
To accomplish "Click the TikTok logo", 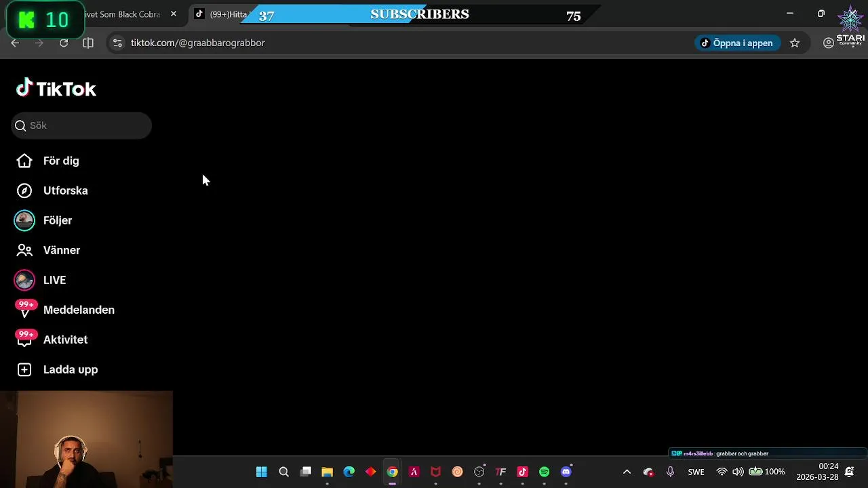I will 56,88.
